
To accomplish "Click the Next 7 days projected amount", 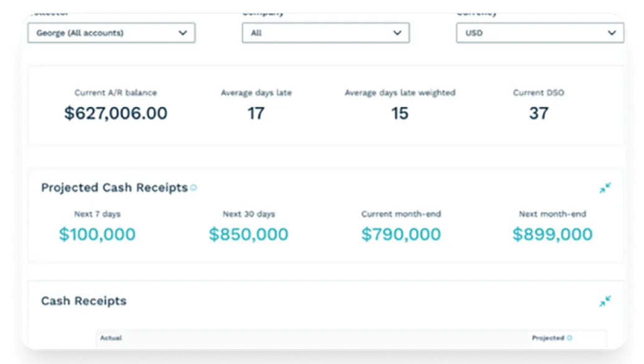I will (97, 235).
